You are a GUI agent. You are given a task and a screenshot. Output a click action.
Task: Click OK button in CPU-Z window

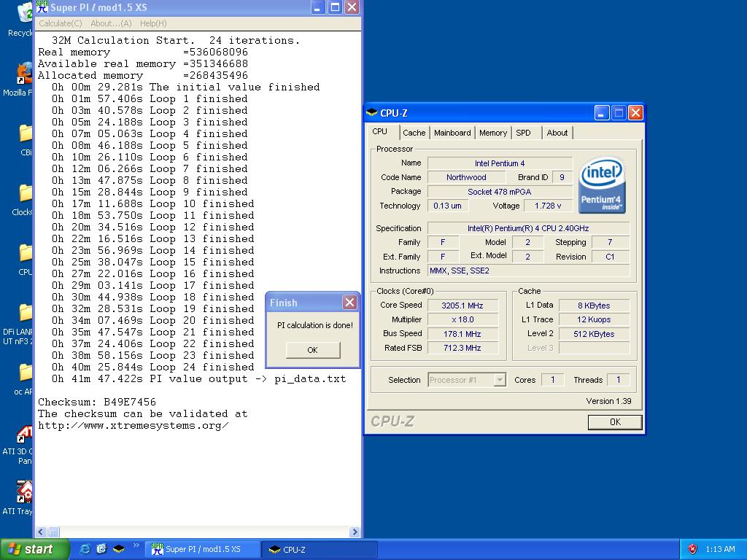[615, 422]
